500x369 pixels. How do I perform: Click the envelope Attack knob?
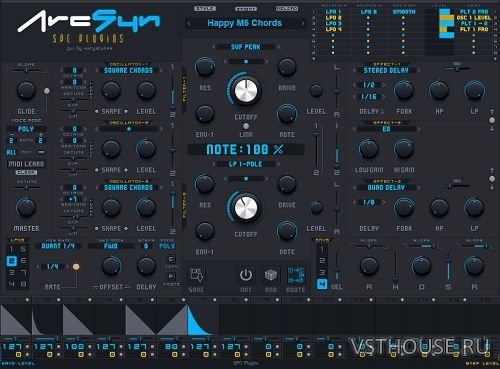369,266
